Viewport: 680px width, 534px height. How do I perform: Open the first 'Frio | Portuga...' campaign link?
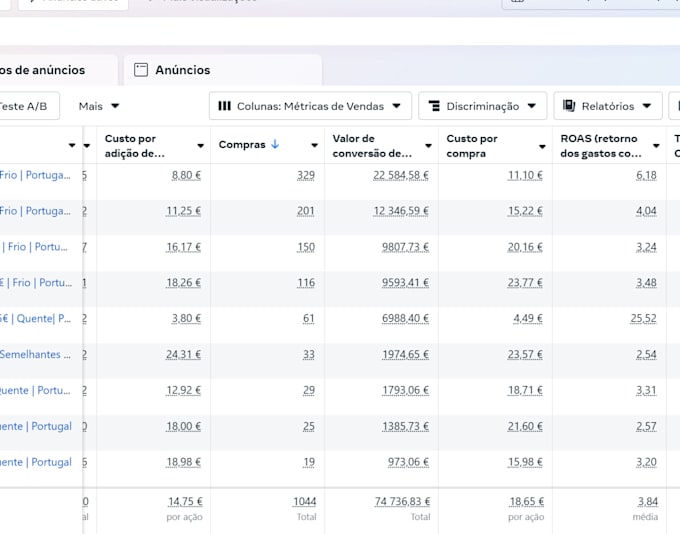pos(35,175)
